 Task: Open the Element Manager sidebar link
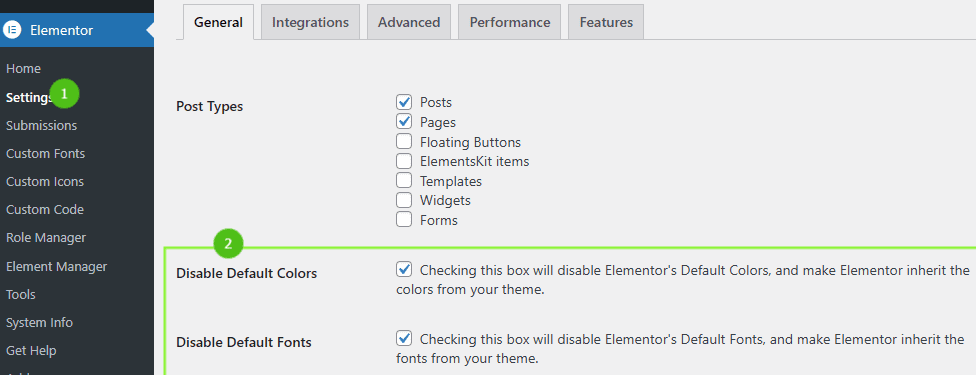tap(57, 267)
